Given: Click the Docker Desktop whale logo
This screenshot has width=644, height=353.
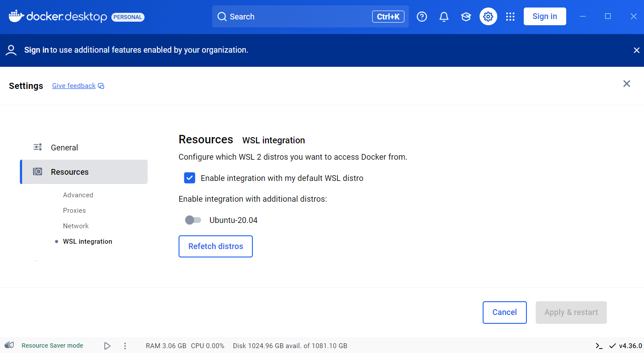Looking at the screenshot, I should 16,16.
